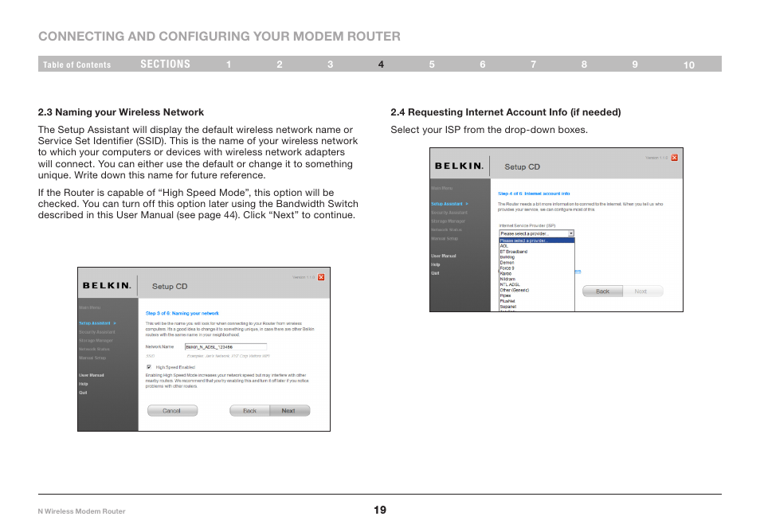Choose Pipex from the ISP list
This screenshot has width=760, height=532.
click(506, 295)
